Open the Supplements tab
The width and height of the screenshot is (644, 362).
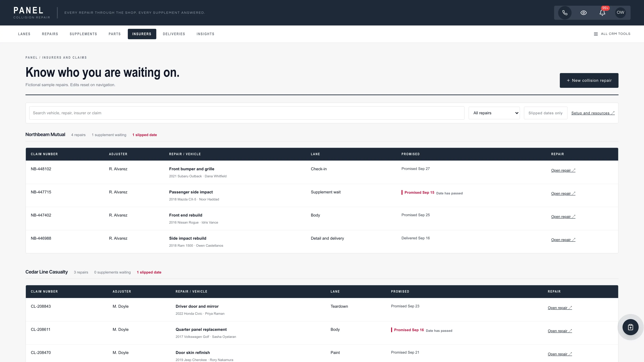[x=83, y=34]
